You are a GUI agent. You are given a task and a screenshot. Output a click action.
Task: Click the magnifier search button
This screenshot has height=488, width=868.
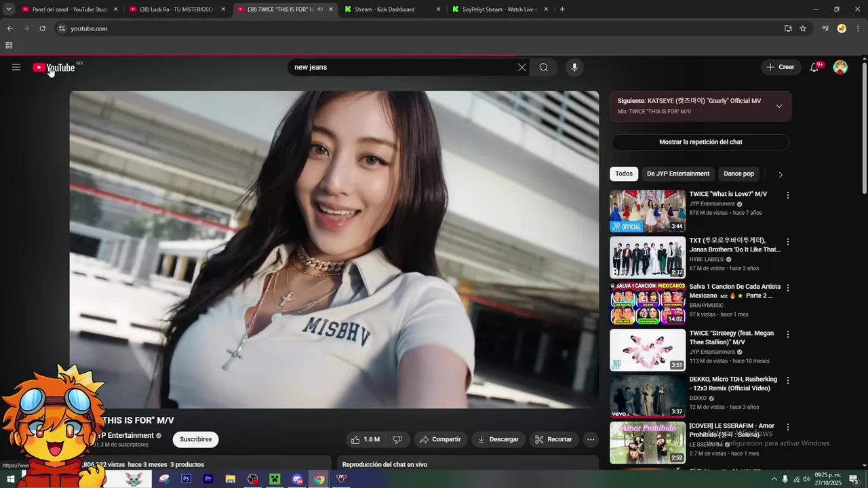544,67
